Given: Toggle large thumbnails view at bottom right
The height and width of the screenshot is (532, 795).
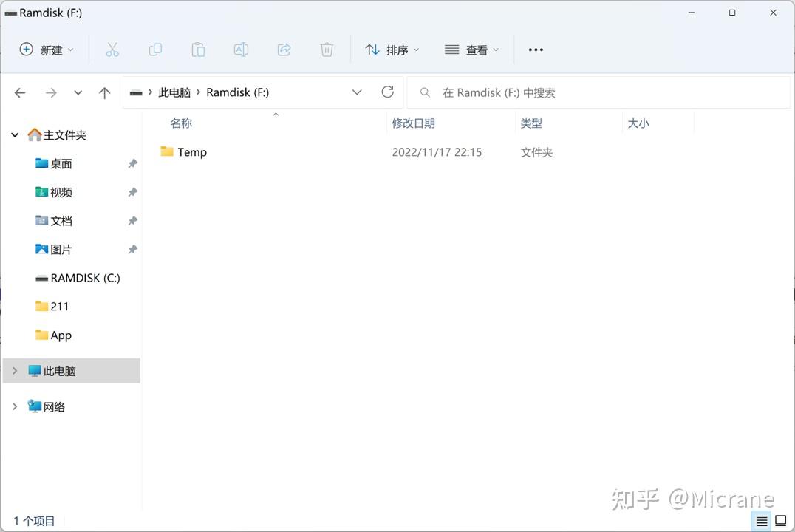Looking at the screenshot, I should click(x=781, y=521).
